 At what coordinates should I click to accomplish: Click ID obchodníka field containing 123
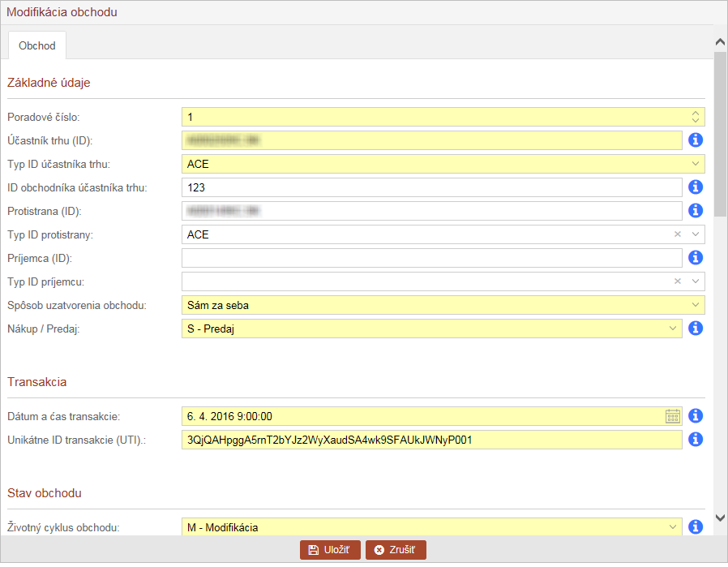click(x=432, y=187)
